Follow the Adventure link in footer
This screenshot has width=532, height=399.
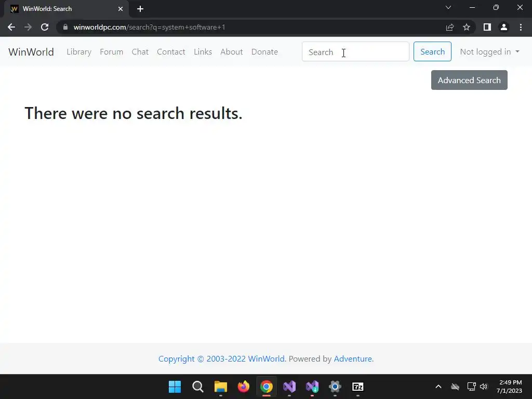(x=354, y=359)
